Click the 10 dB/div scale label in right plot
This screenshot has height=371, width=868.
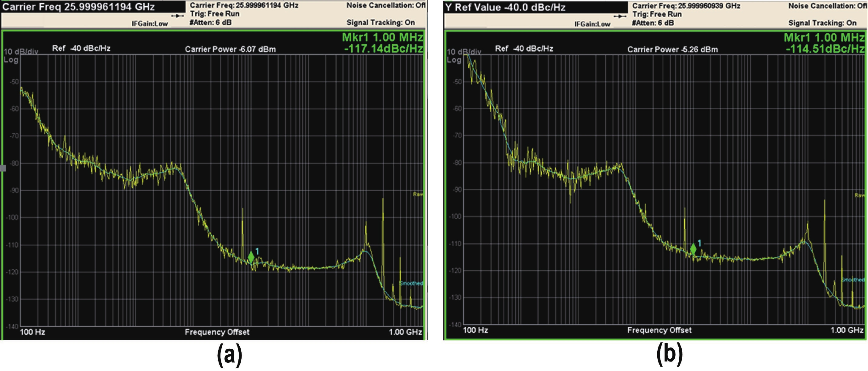pyautogui.click(x=464, y=52)
